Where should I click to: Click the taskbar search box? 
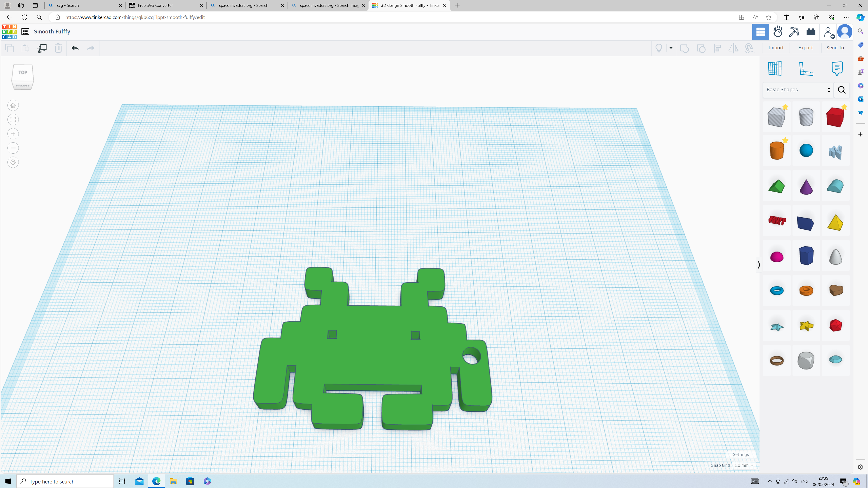(65, 481)
